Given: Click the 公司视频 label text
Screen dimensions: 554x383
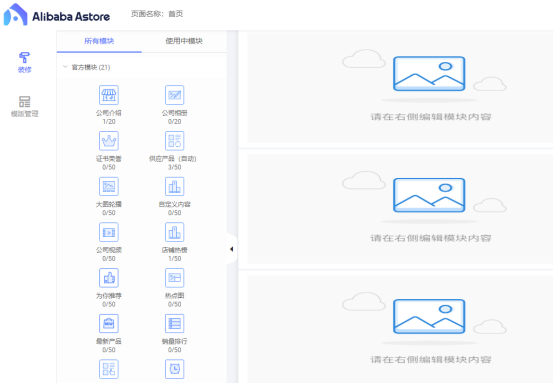Looking at the screenshot, I should pyautogui.click(x=109, y=250).
